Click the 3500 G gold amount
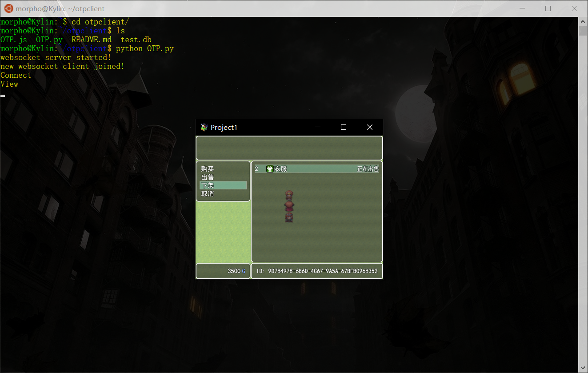Viewport: 588px width, 373px height. point(236,271)
